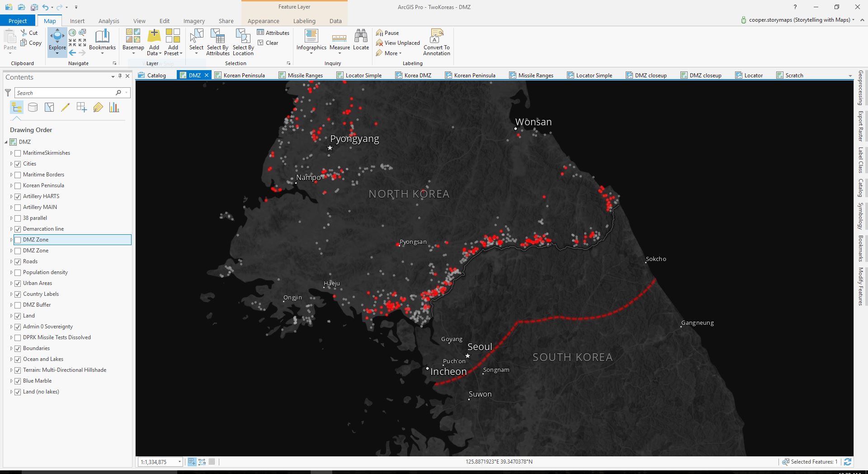Turn on Population density layer
The height and width of the screenshot is (474, 868).
(x=18, y=272)
